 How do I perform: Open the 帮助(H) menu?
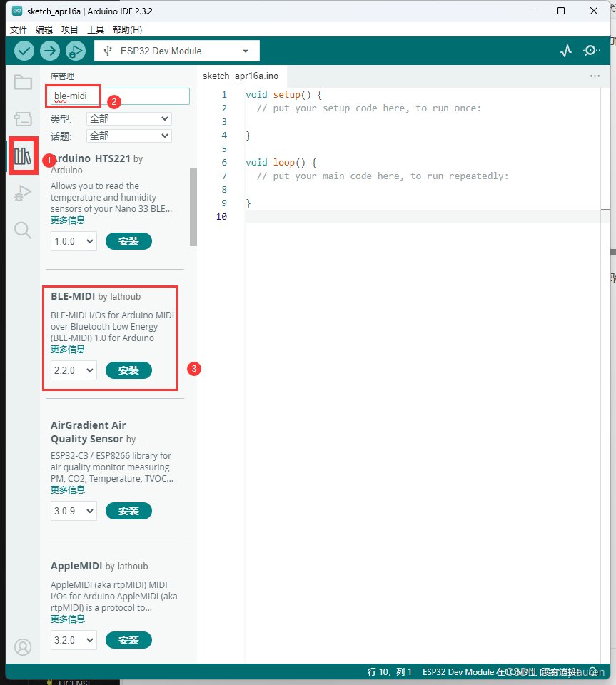127,30
